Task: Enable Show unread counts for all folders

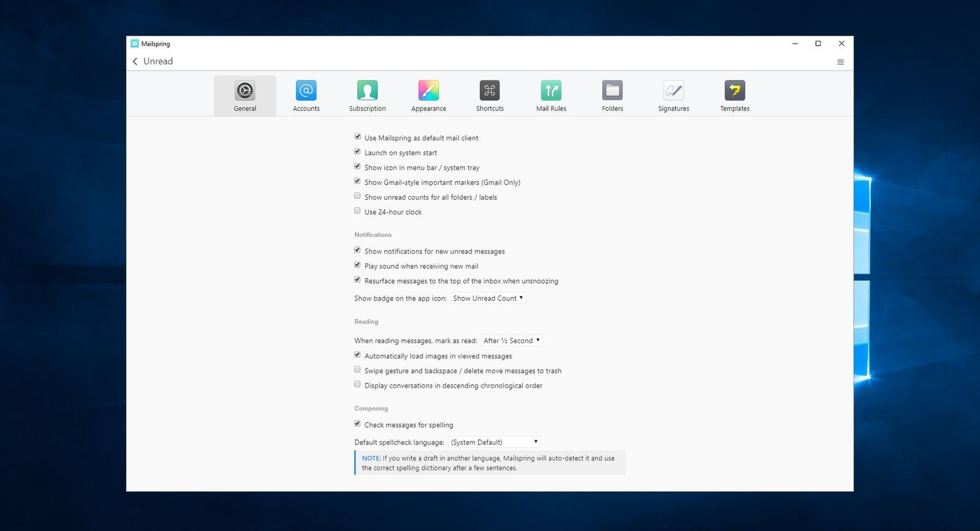Action: [357, 196]
